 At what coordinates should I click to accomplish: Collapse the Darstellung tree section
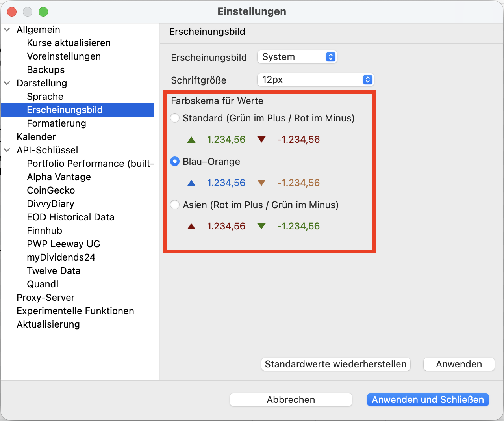tap(7, 83)
